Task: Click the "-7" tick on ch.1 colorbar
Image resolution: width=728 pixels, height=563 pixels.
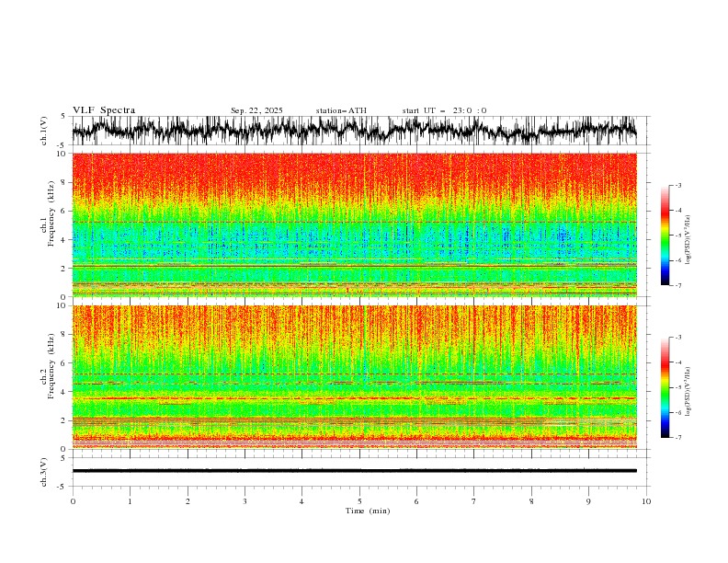Action: tap(678, 285)
